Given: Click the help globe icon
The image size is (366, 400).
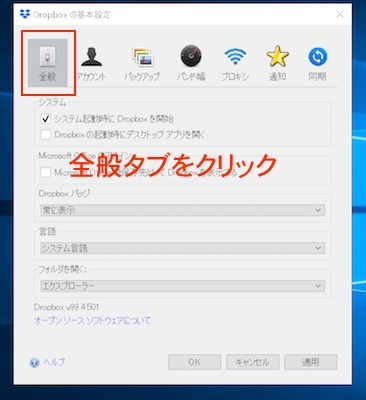Looking at the screenshot, I should click(x=34, y=362).
